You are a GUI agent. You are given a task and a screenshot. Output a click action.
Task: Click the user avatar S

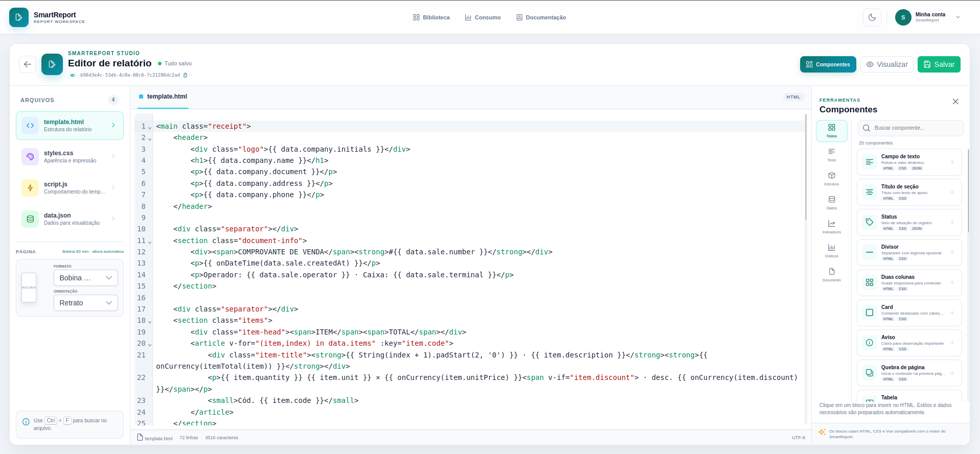pyautogui.click(x=903, y=17)
